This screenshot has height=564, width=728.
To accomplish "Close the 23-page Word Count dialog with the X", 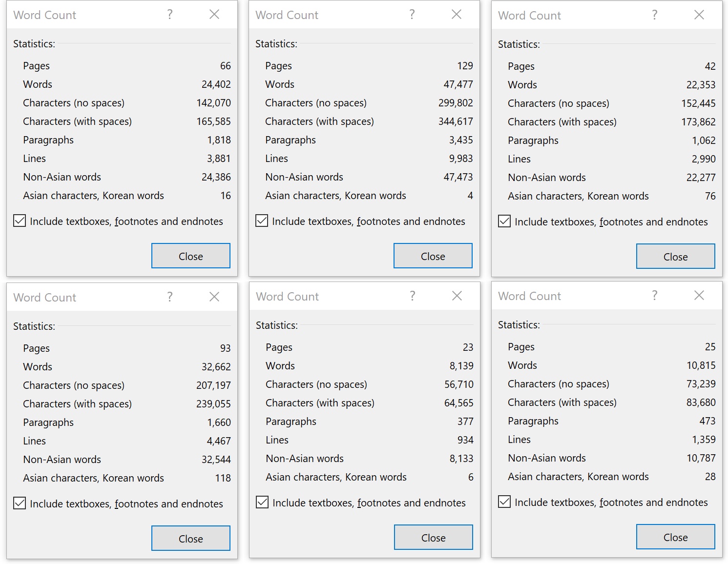I will [457, 296].
